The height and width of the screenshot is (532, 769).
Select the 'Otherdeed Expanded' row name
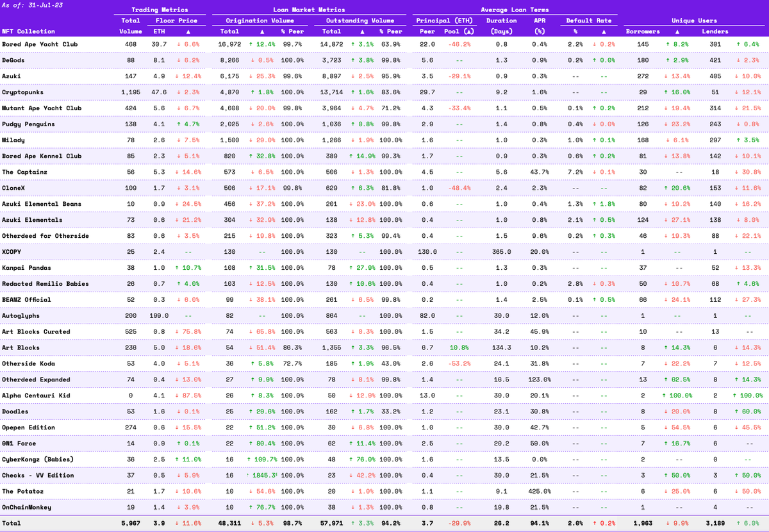coord(36,379)
